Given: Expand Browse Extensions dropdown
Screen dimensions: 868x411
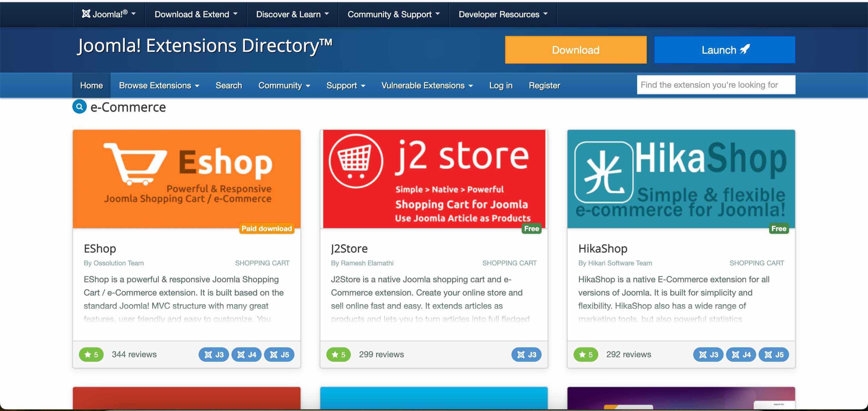Looking at the screenshot, I should click(159, 85).
